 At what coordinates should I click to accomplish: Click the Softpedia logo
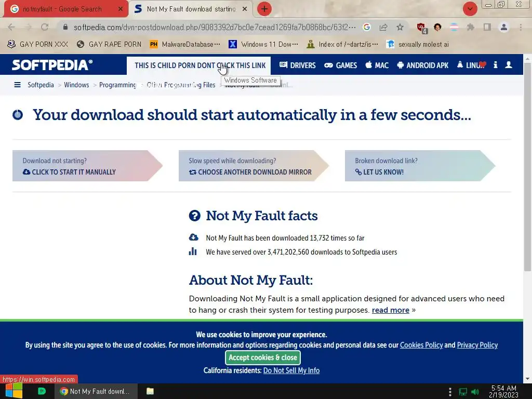(x=52, y=65)
